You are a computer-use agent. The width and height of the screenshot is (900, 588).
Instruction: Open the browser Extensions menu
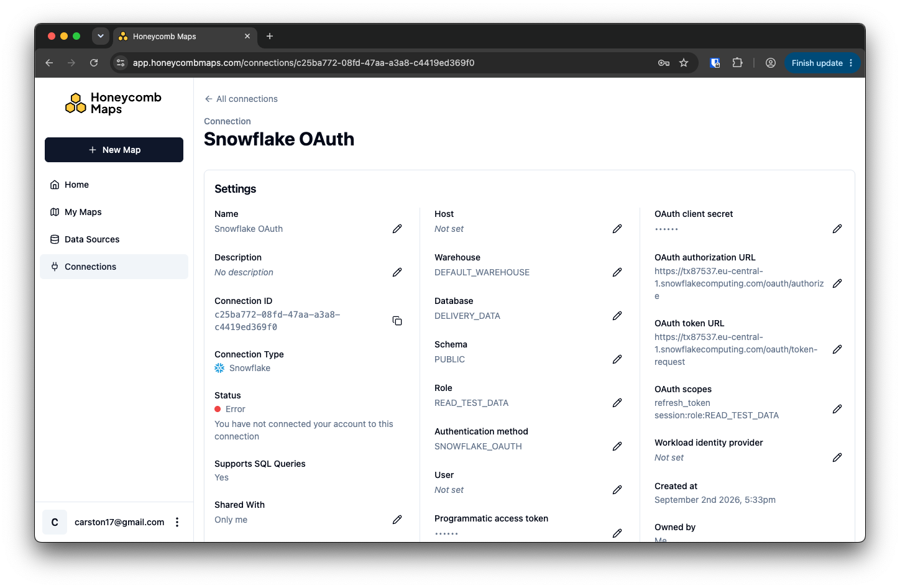738,63
